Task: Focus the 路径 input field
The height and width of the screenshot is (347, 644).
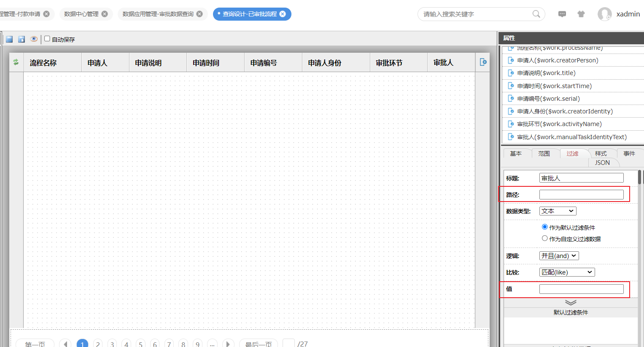Action: click(x=581, y=194)
